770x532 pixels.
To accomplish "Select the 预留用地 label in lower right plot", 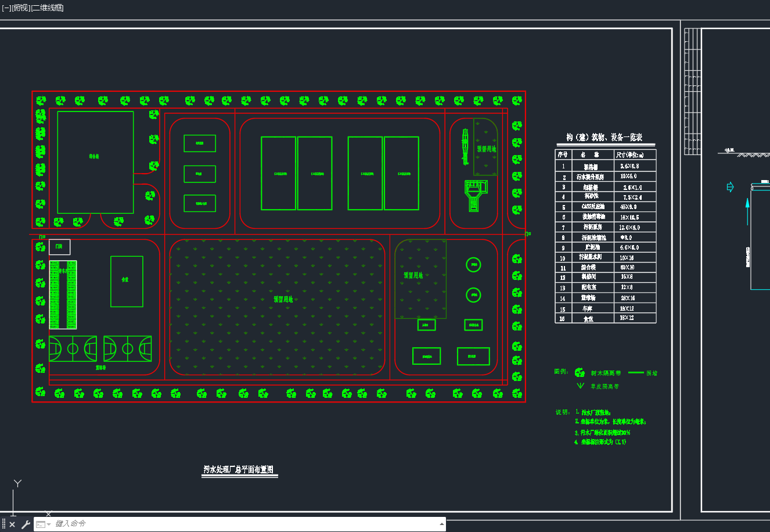I will [x=413, y=275].
